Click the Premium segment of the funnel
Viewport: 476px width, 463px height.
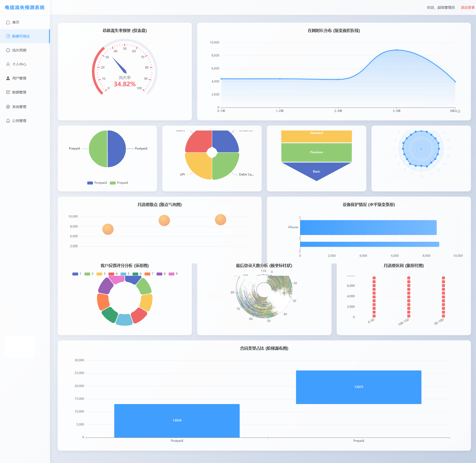316,152
